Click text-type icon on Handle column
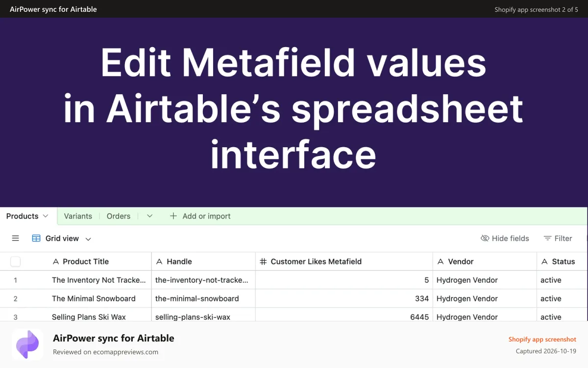 point(160,262)
